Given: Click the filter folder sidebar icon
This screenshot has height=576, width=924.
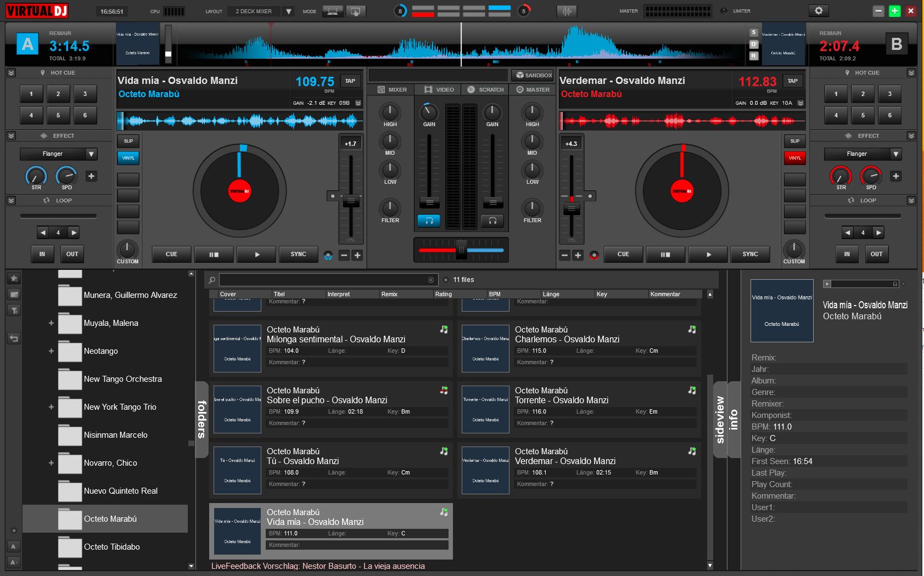Looking at the screenshot, I should tap(14, 310).
